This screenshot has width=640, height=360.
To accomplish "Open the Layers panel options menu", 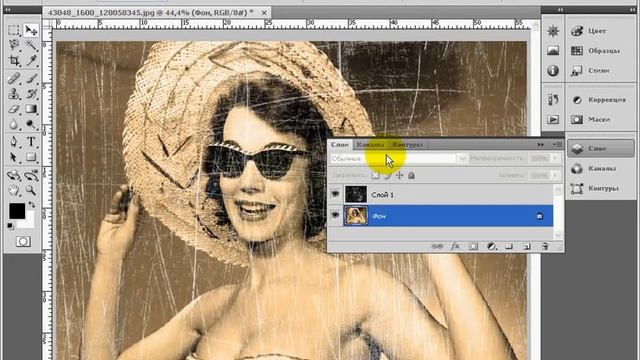I will (557, 144).
